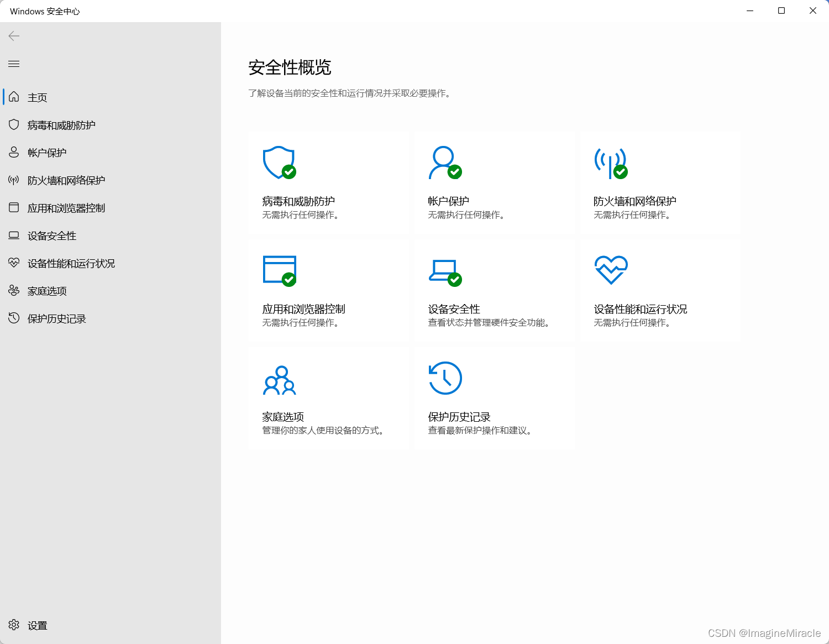Open the 家庭选项 card title
Screen dimensions: 829x644
[x=283, y=417]
